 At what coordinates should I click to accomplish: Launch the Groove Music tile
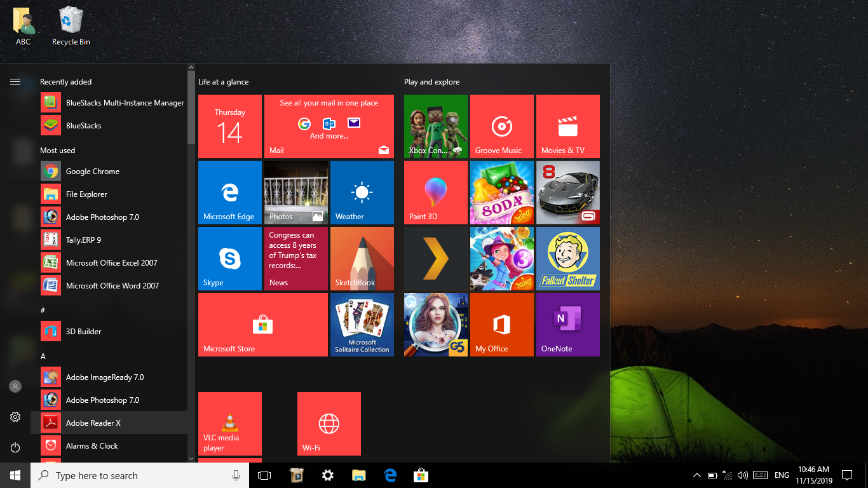point(502,126)
